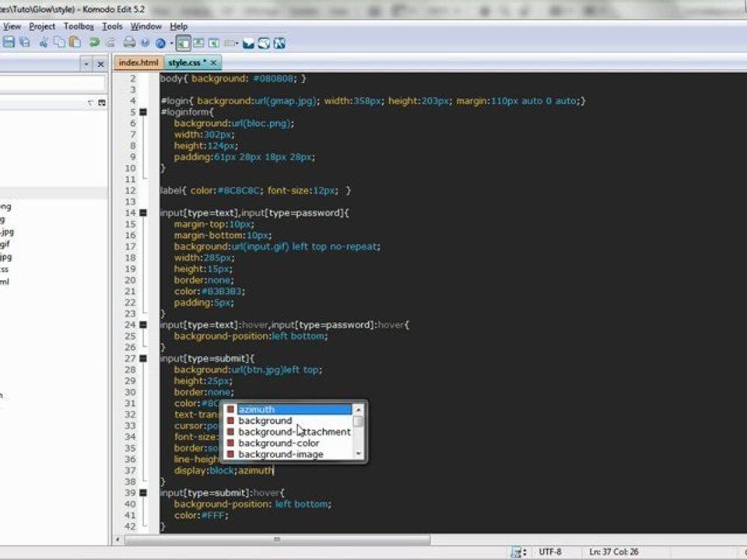
Task: Select azimuth in autocomplete list
Action: pos(289,410)
